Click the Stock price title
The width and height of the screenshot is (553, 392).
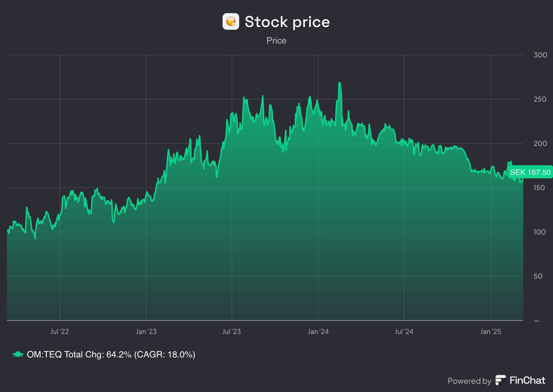click(x=287, y=22)
